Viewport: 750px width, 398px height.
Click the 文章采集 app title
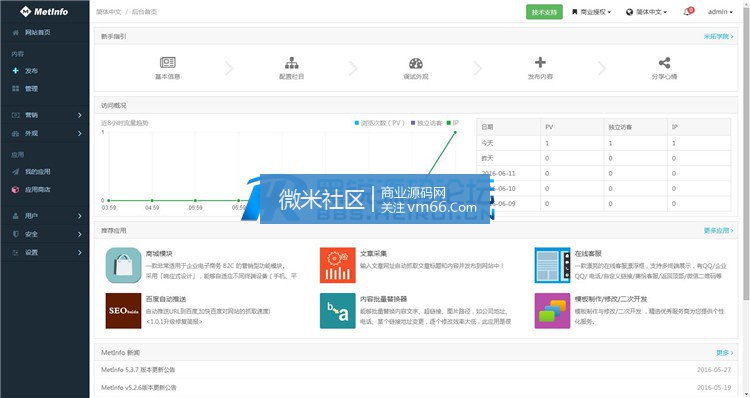coord(374,254)
